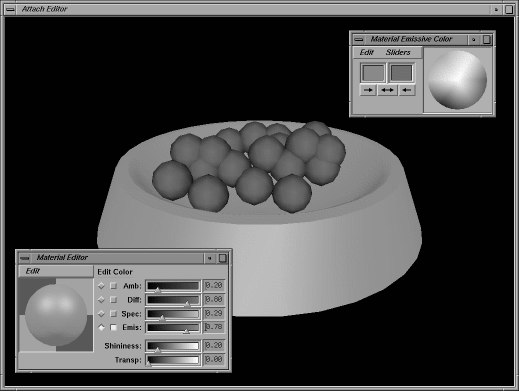Viewport: 519px width, 391px height.
Task: Click the Transp slider track
Action: coord(173,360)
